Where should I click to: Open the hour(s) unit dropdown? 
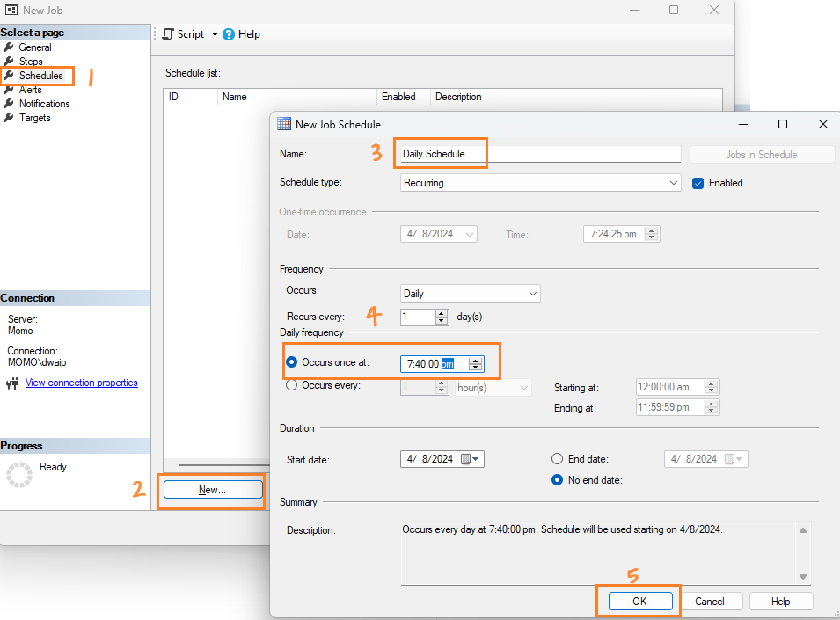coord(493,388)
